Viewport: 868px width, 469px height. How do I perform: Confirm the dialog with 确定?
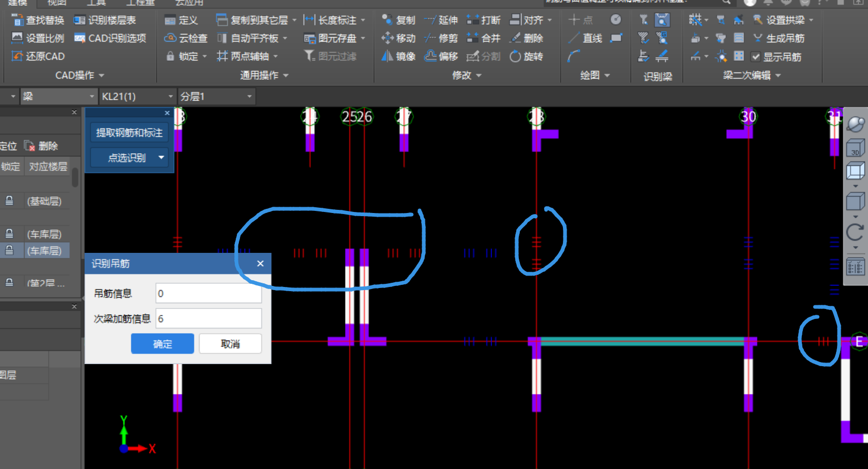162,344
